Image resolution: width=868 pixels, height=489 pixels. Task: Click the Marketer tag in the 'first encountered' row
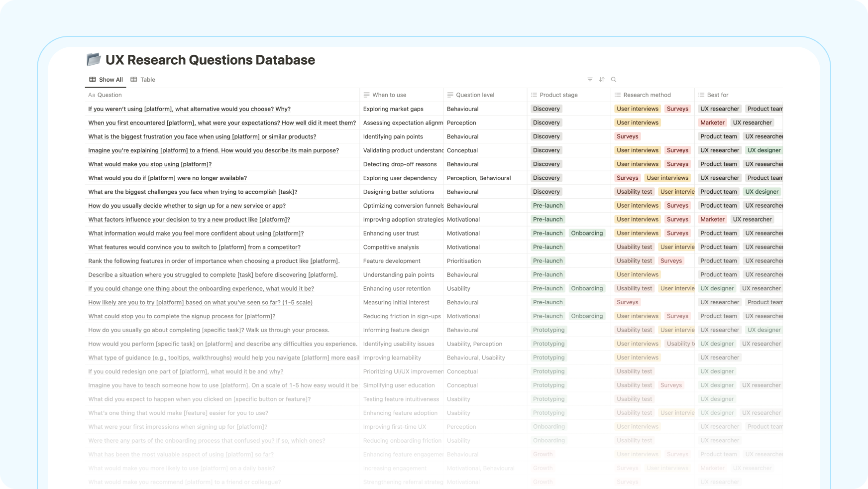tap(712, 122)
